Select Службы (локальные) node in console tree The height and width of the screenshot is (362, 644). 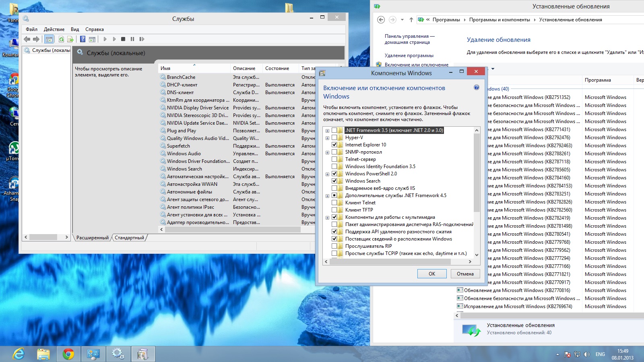tap(47, 50)
